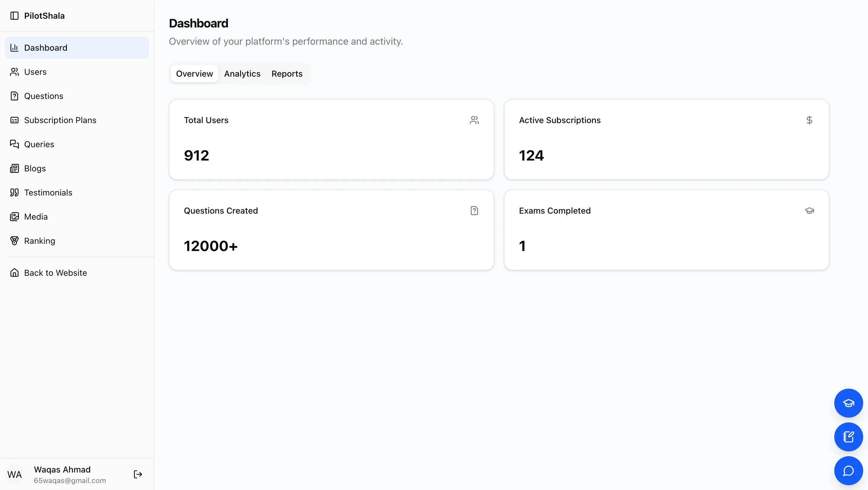Image resolution: width=868 pixels, height=490 pixels.
Task: Click Back to Website link
Action: pyautogui.click(x=55, y=272)
